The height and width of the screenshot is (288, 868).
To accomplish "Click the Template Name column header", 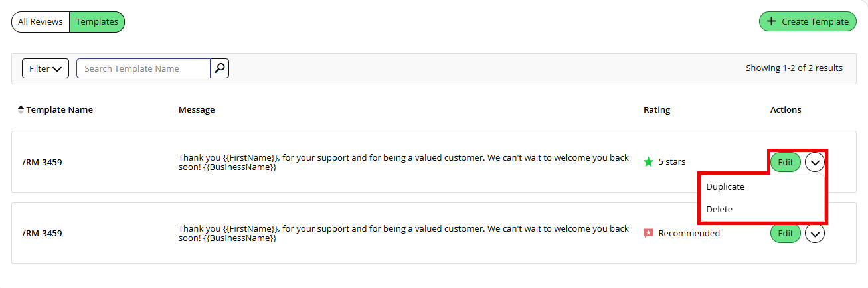I will click(60, 109).
